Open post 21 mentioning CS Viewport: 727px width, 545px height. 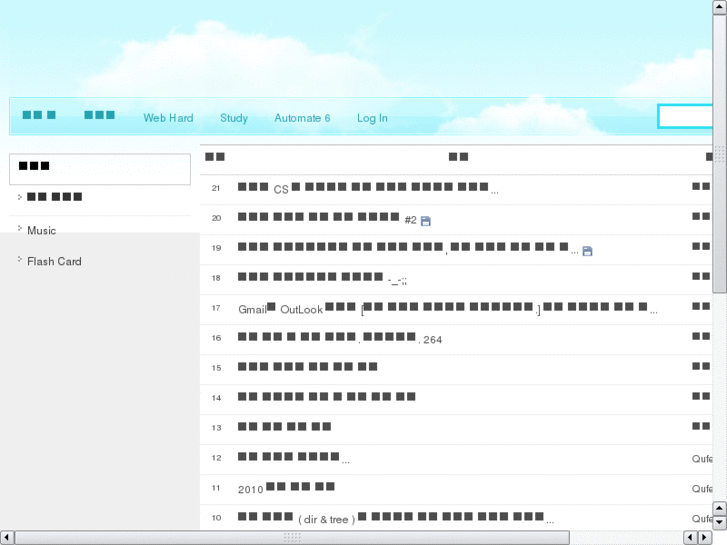pos(368,188)
